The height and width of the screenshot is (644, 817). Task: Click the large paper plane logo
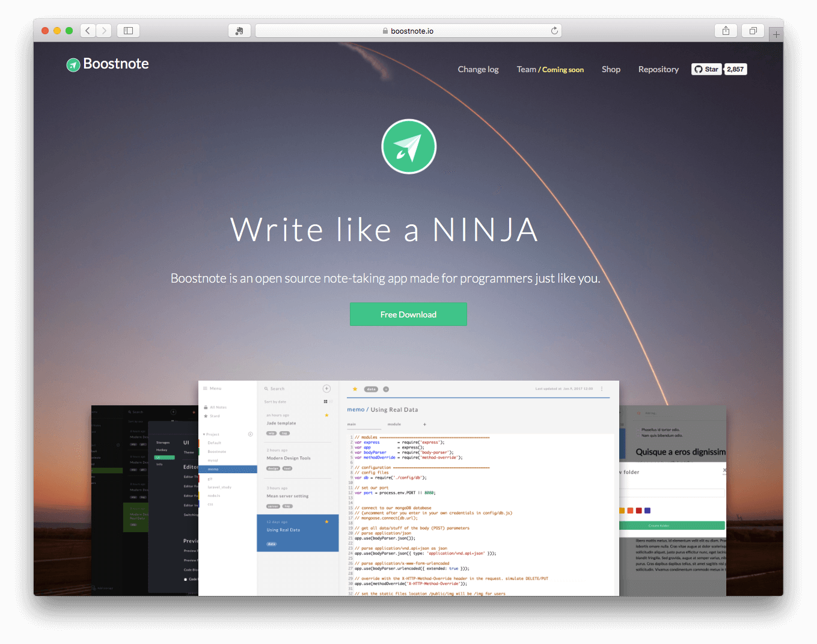click(x=409, y=146)
